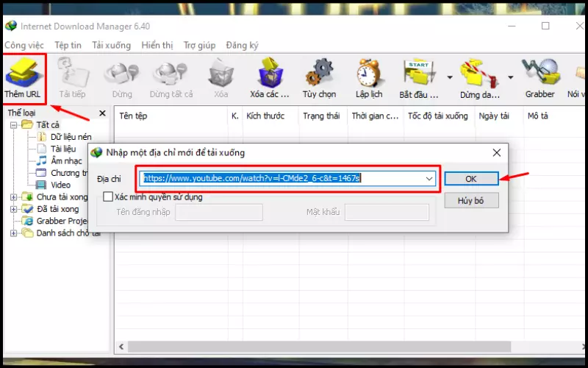Click Dừng da... stop queue icon
Image resolution: width=588 pixels, height=368 pixels.
[479, 73]
